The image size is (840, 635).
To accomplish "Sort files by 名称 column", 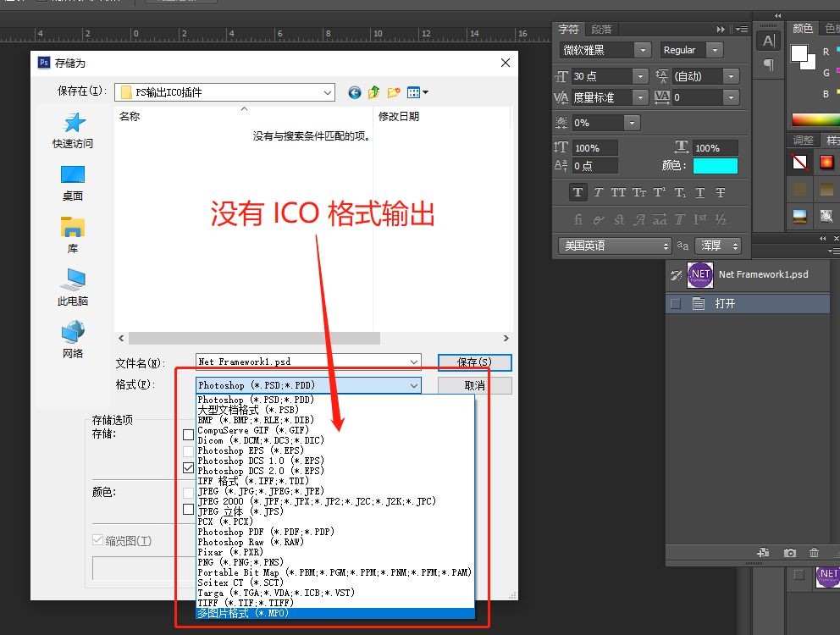I will click(x=244, y=116).
